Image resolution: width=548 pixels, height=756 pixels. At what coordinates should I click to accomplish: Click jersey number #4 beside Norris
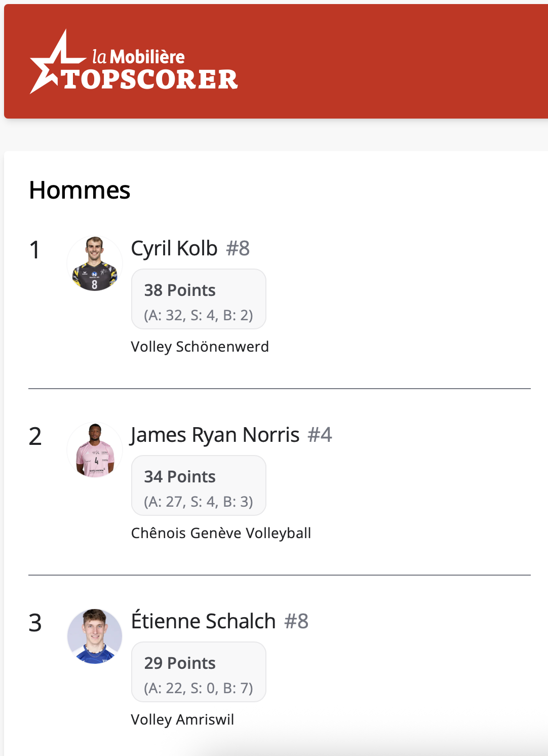[320, 435]
